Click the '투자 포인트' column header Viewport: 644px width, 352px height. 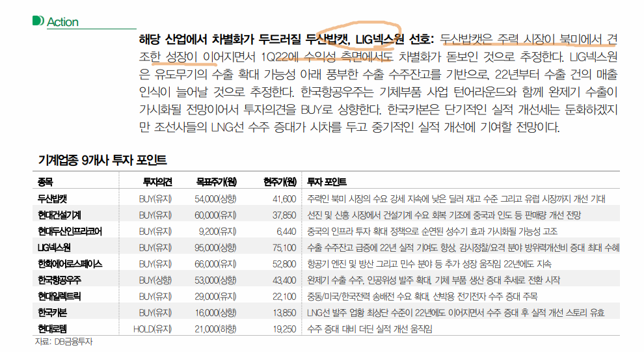tap(327, 182)
